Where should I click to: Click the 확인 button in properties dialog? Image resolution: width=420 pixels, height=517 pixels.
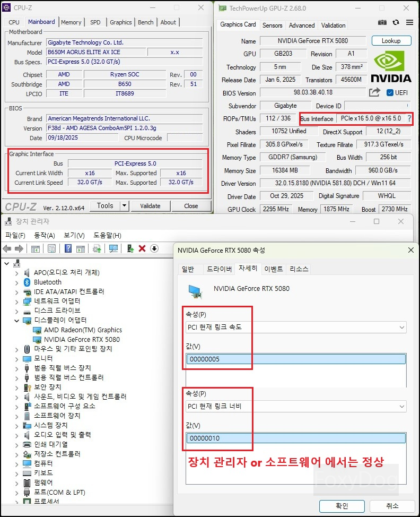click(x=342, y=506)
